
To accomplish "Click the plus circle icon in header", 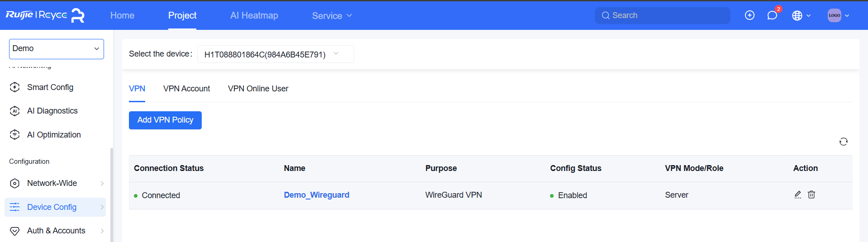I will coord(749,15).
